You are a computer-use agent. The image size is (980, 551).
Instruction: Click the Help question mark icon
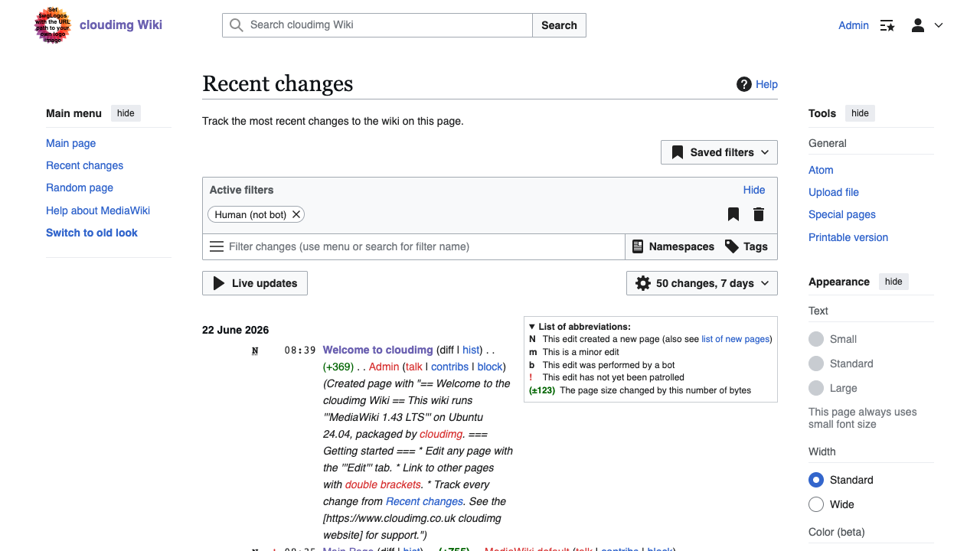coord(744,84)
